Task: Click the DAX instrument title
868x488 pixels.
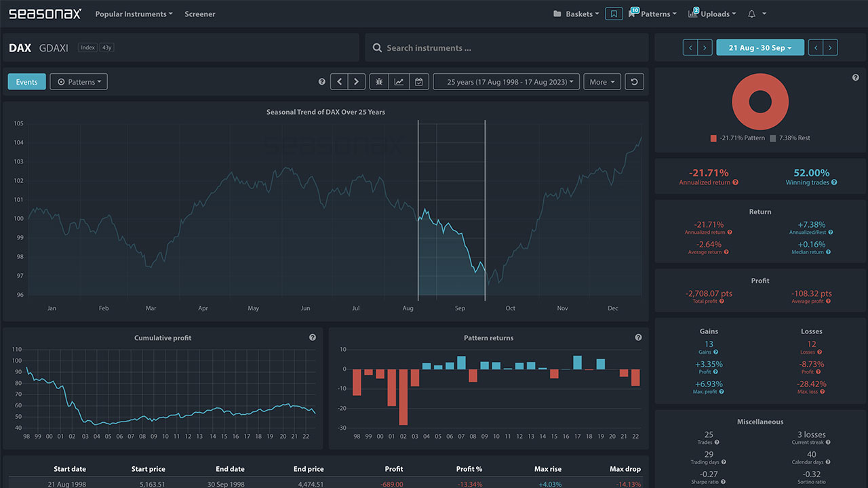Action: coord(20,48)
